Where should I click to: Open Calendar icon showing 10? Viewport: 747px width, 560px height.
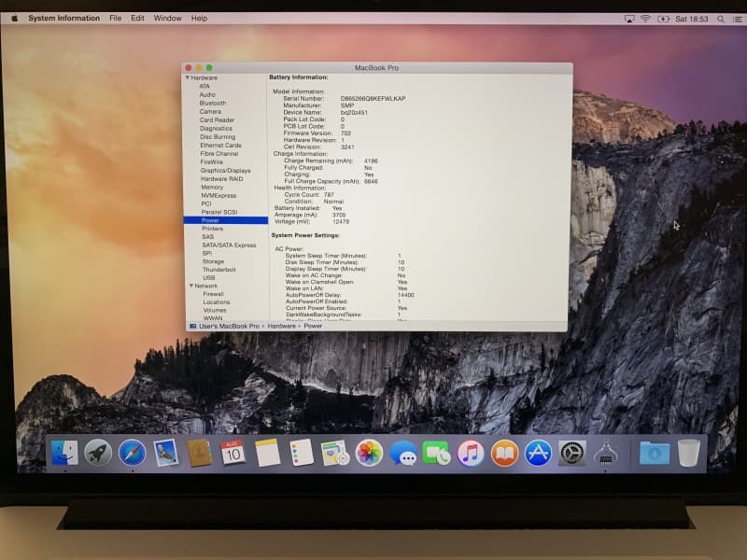coord(233,453)
